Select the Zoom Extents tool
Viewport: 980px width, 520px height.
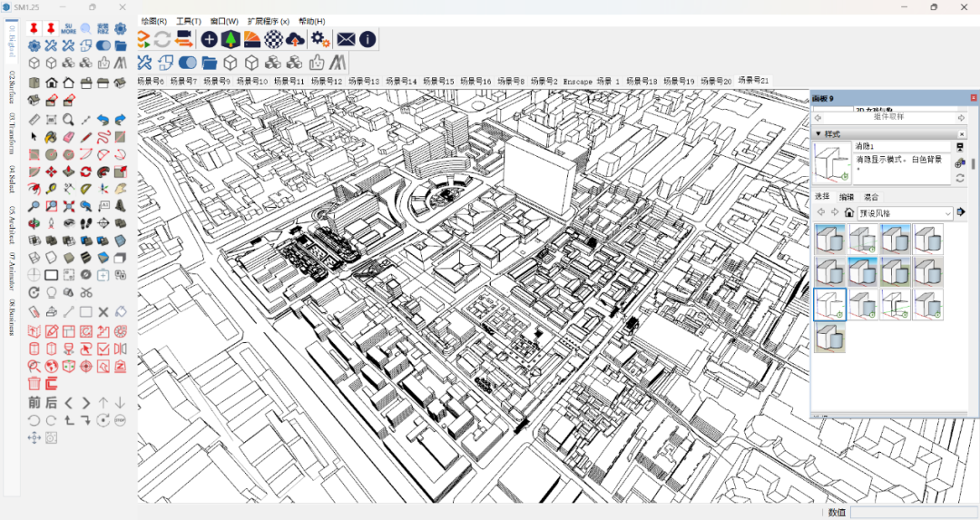pos(69,206)
